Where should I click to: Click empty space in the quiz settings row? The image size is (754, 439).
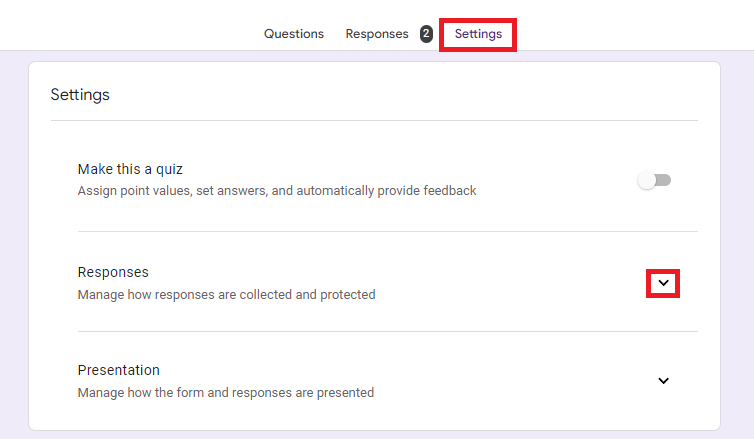point(560,180)
